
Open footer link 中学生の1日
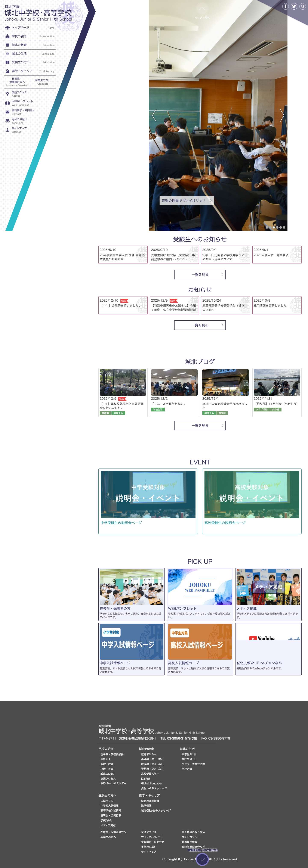189,754
